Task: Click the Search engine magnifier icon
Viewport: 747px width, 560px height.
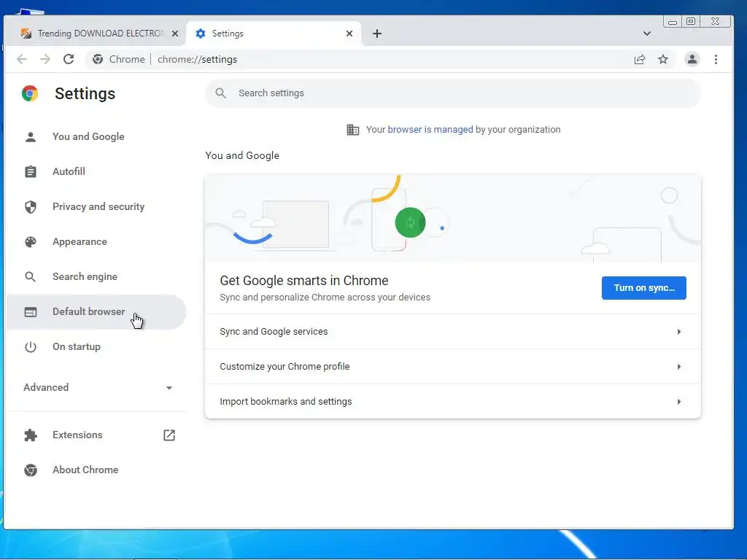Action: pos(31,276)
